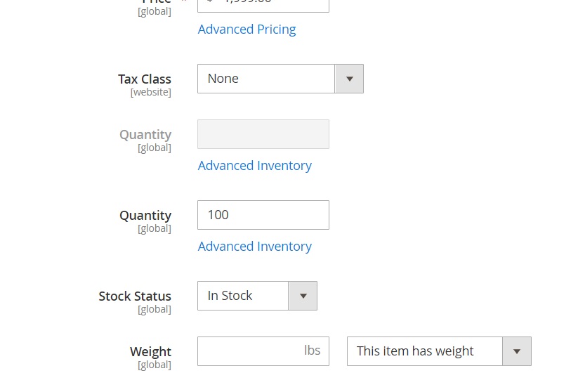
Task: Click the greyed-out disabled Quantity field
Action: tap(263, 134)
